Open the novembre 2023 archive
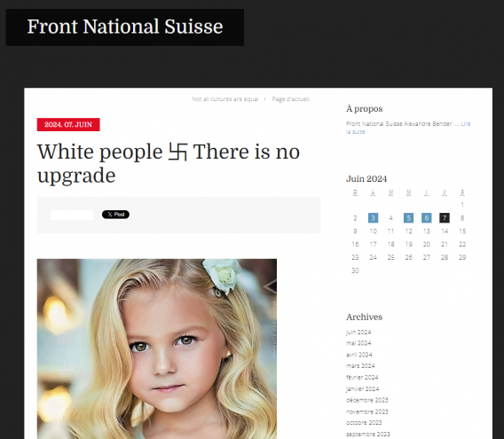 367,412
